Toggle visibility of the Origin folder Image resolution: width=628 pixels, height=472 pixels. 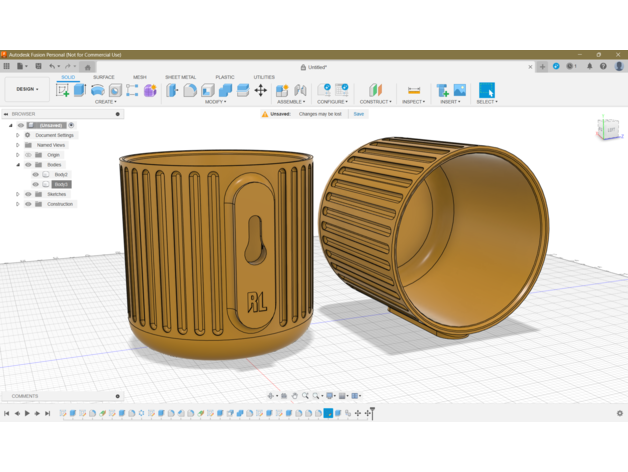click(x=28, y=155)
